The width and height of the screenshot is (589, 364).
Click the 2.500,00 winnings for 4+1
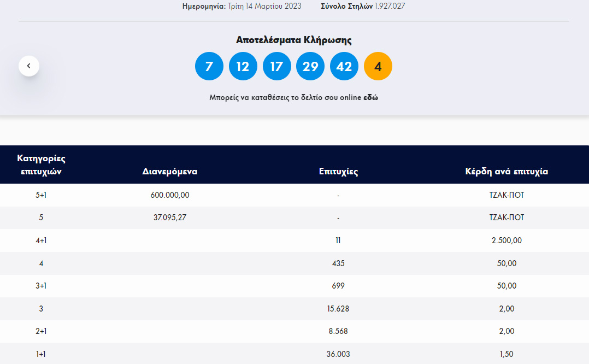pos(506,240)
